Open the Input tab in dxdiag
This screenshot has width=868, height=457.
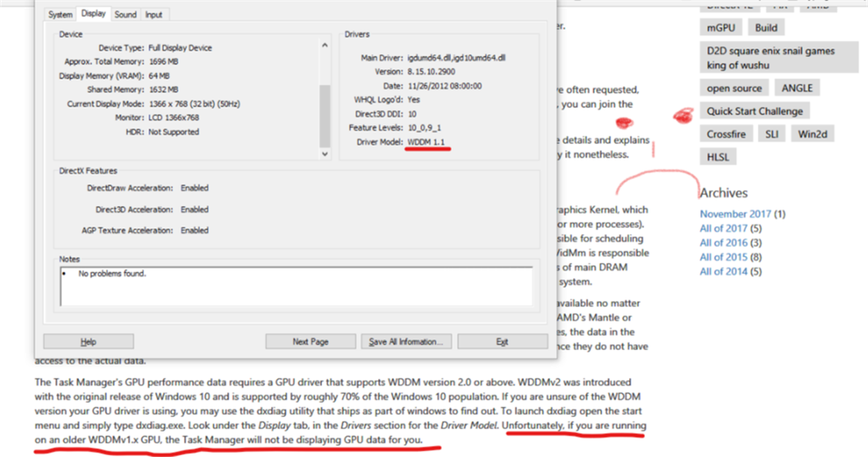pos(154,14)
